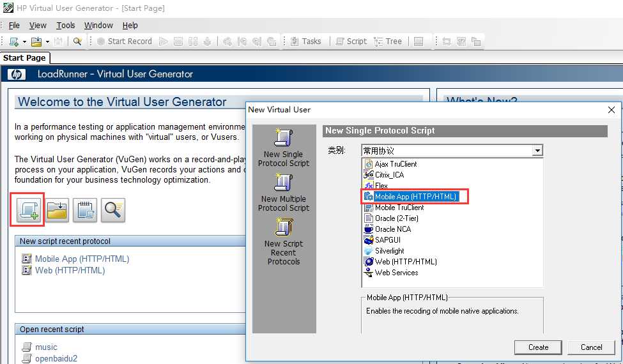Click the Create button
Screen dimensions: 623x364
pyautogui.click(x=538, y=347)
